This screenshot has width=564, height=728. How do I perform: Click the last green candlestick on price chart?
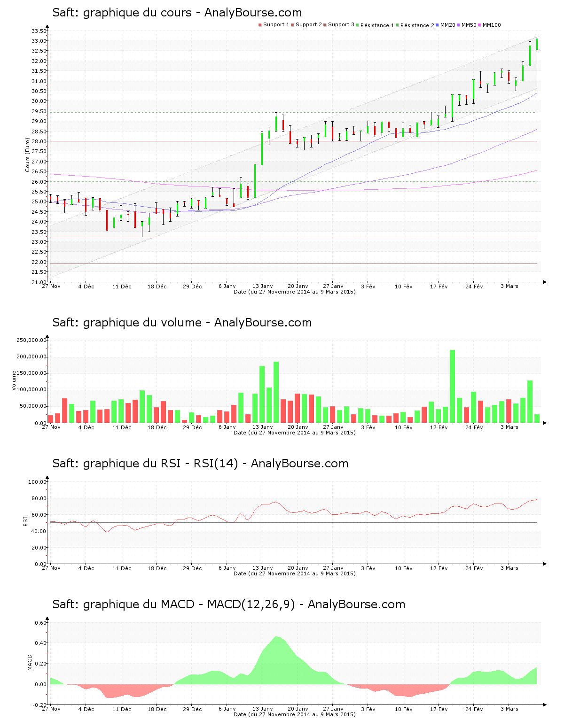coord(537,43)
